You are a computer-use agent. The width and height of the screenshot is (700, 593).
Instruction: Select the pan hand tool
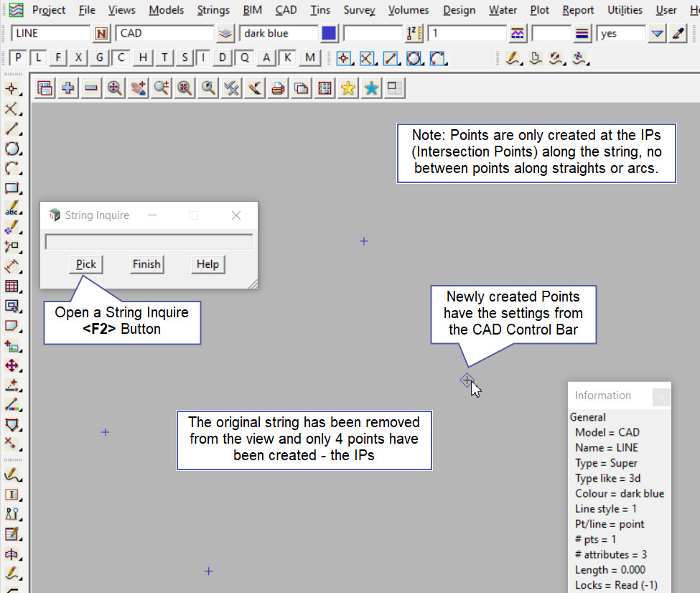138,88
